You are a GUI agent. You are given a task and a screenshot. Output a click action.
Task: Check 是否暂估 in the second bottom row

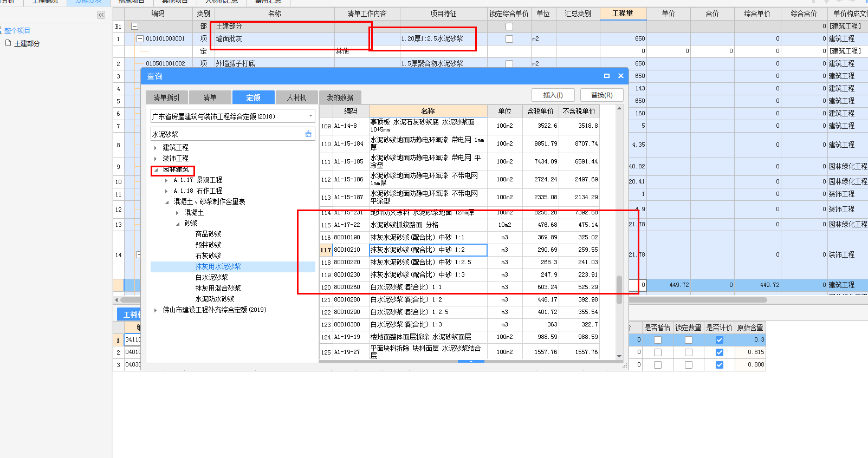(x=658, y=352)
